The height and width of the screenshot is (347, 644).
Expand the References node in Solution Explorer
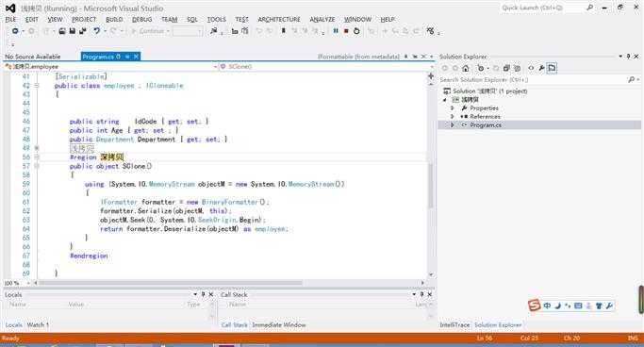tap(453, 117)
